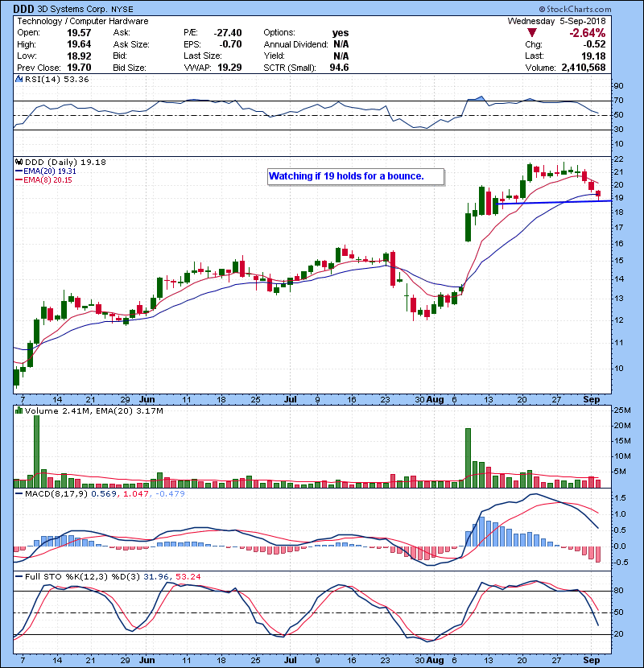Click the SCTR (Small) value 94.6
This screenshot has height=668, width=644.
(x=339, y=68)
